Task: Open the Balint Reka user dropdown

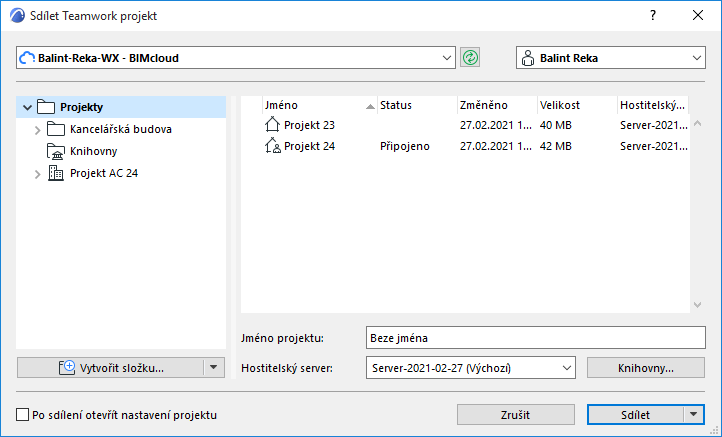Action: 696,58
